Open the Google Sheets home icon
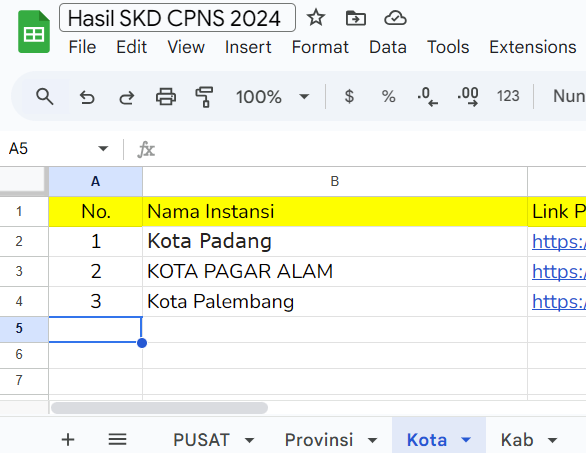The width and height of the screenshot is (586, 453). [x=34, y=32]
